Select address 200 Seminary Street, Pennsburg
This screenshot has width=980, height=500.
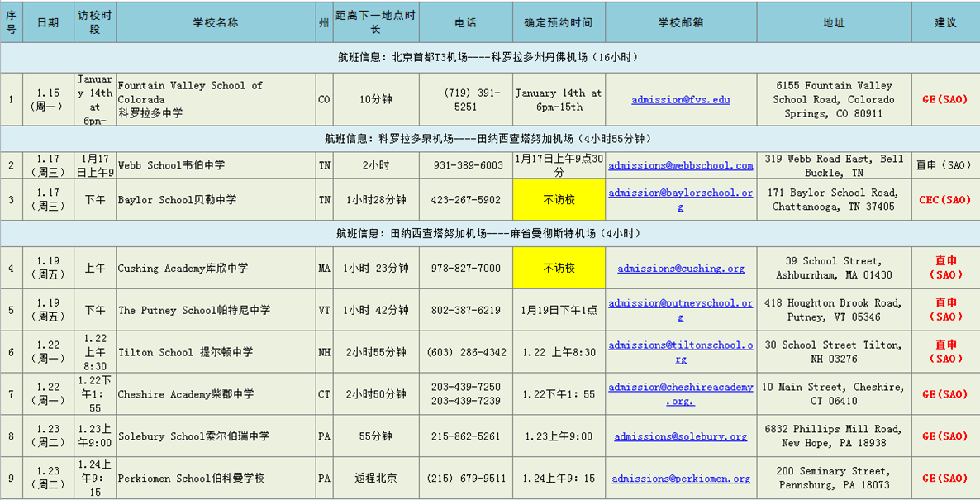click(x=834, y=479)
